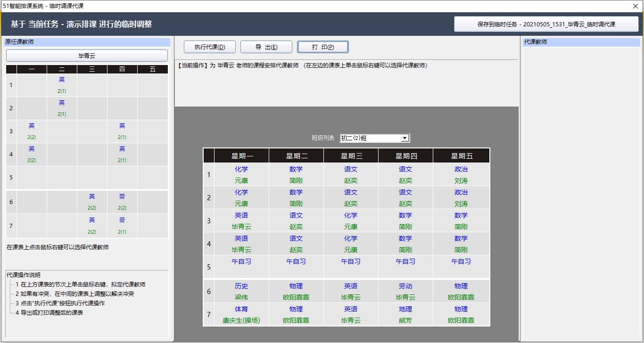This screenshot has height=343, width=644.
Task: Click Monday period 1 化学 元康 cell
Action: 241,175
